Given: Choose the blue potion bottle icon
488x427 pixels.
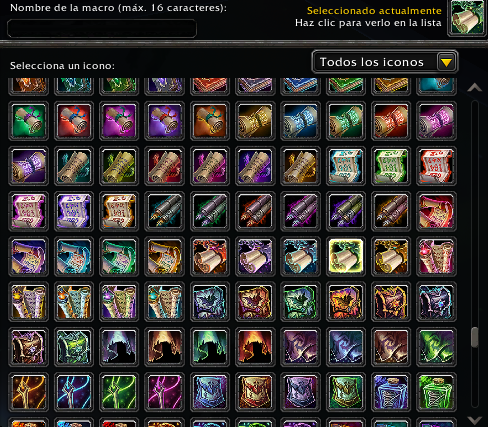Looking at the screenshot, I should tap(391, 392).
